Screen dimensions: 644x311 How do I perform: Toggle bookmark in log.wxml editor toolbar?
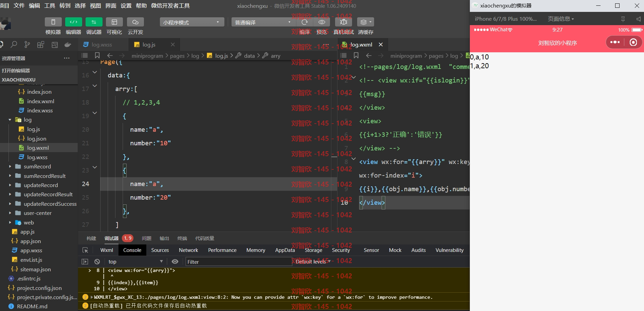point(356,55)
